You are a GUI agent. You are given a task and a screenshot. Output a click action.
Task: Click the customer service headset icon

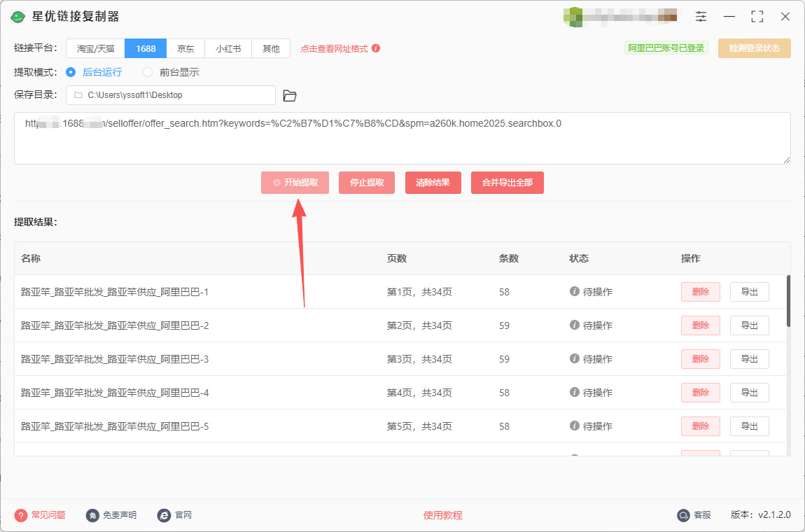[x=683, y=515]
